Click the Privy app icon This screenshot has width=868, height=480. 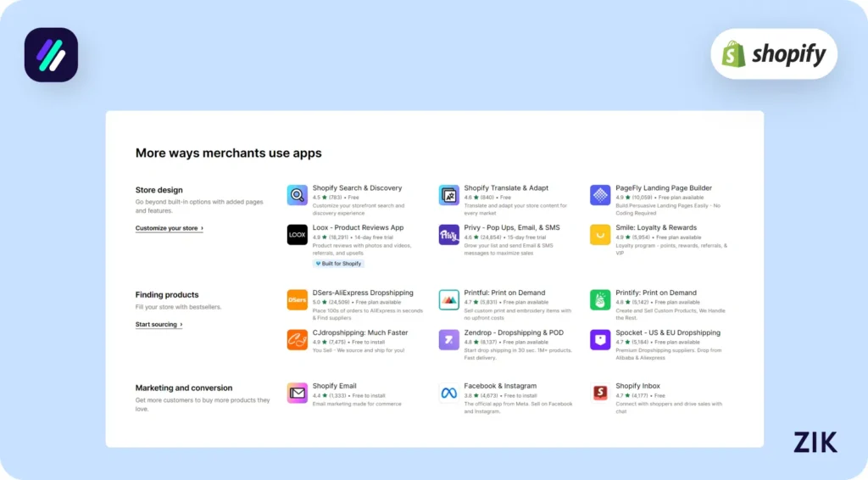pos(449,235)
